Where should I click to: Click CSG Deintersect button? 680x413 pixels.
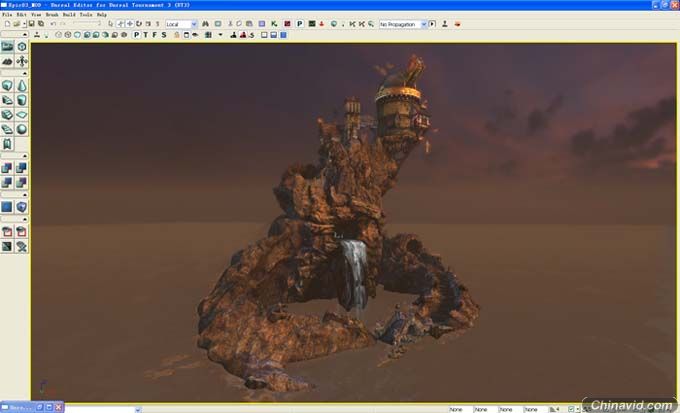[x=22, y=183]
